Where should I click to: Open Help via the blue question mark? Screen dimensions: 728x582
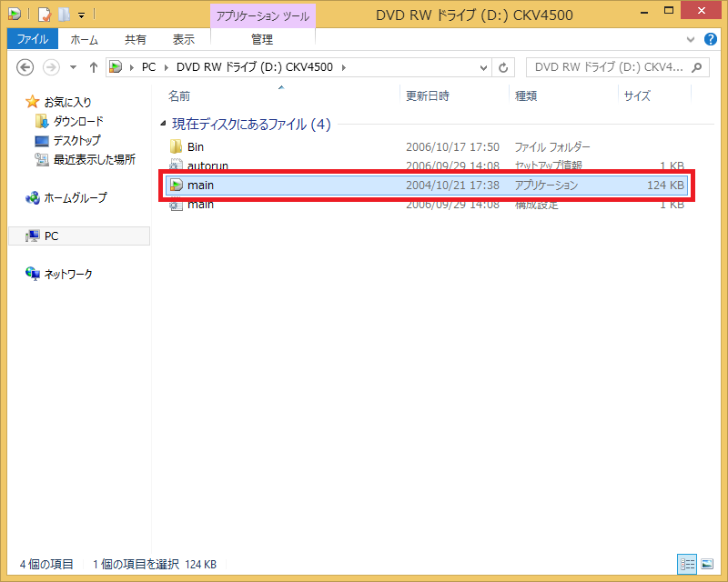point(712,40)
